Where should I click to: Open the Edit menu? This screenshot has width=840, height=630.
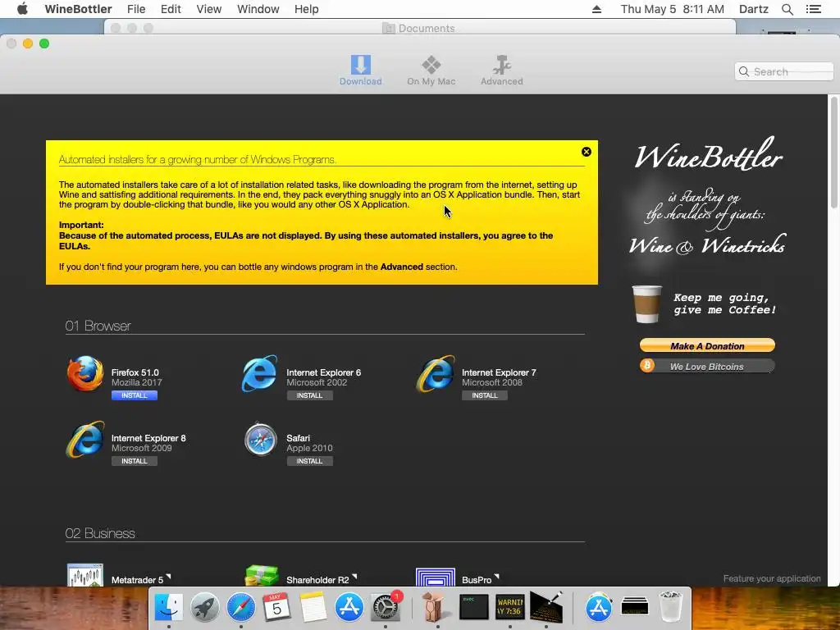tap(171, 9)
